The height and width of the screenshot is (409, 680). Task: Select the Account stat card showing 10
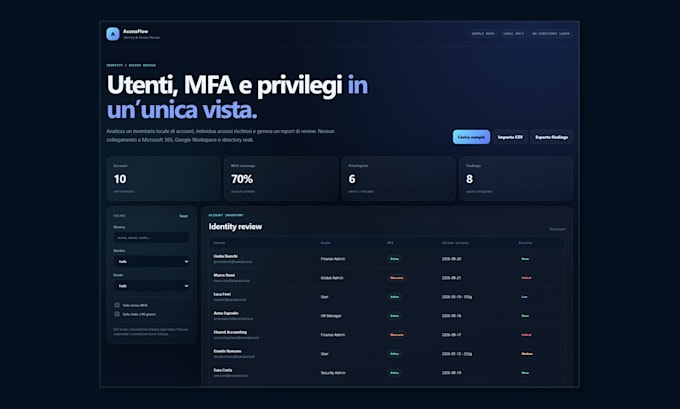coord(163,179)
